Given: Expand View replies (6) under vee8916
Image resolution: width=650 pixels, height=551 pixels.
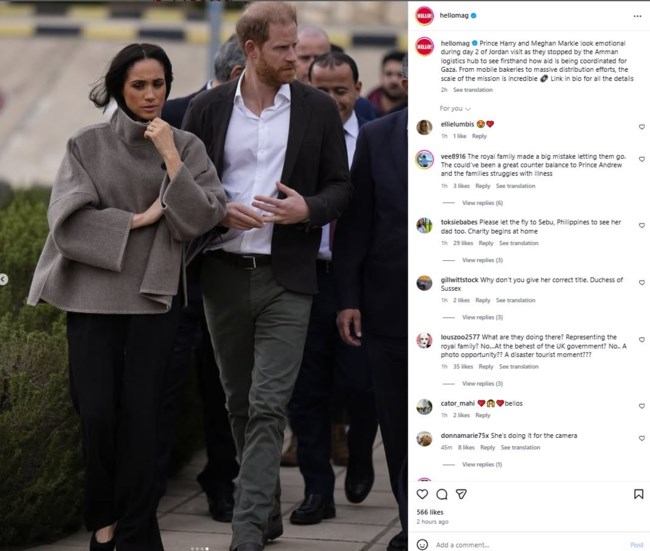Looking at the screenshot, I should pos(483,203).
